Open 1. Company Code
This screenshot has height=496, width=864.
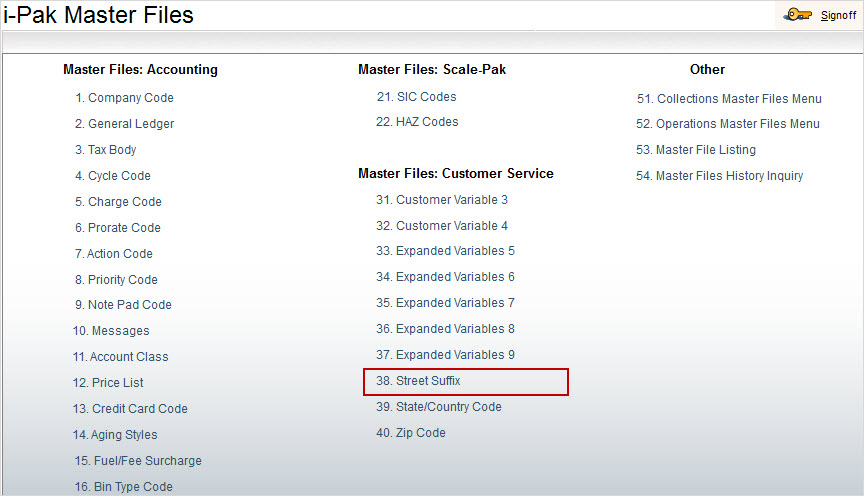tap(125, 98)
